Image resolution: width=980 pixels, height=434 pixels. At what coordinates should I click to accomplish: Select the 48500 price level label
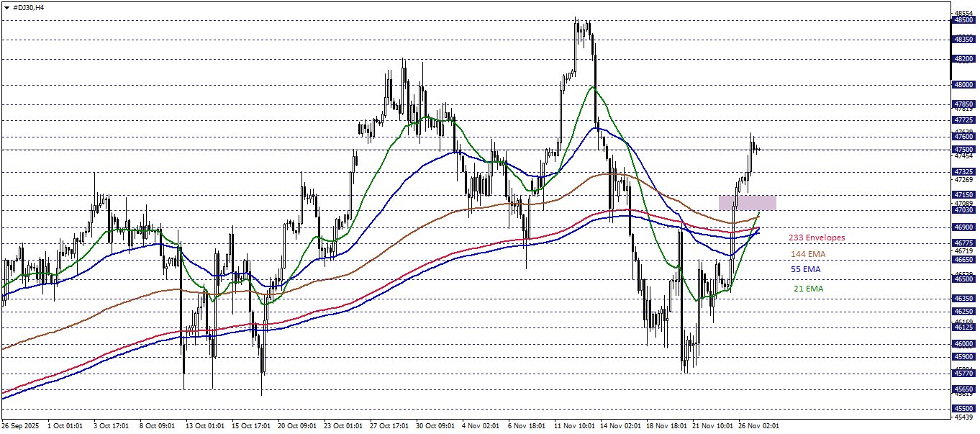pos(964,20)
